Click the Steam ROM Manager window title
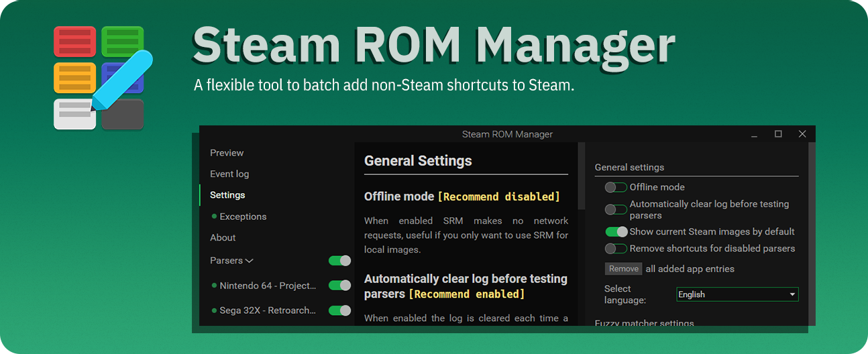The image size is (868, 354). [x=507, y=134]
